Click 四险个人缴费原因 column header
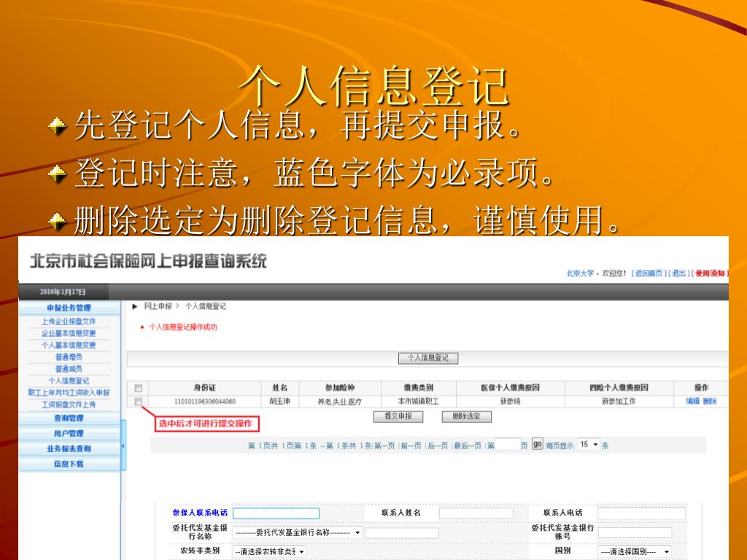The image size is (747, 560). [x=619, y=388]
